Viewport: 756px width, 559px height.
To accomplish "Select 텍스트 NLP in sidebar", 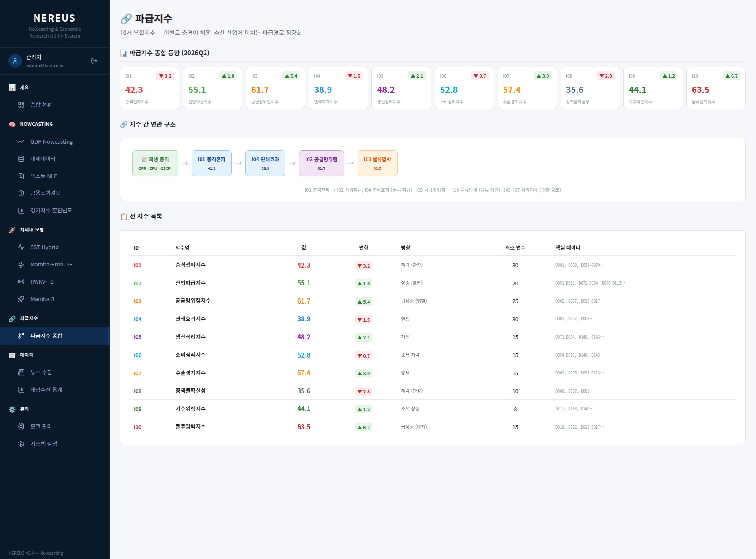I will click(x=55, y=176).
